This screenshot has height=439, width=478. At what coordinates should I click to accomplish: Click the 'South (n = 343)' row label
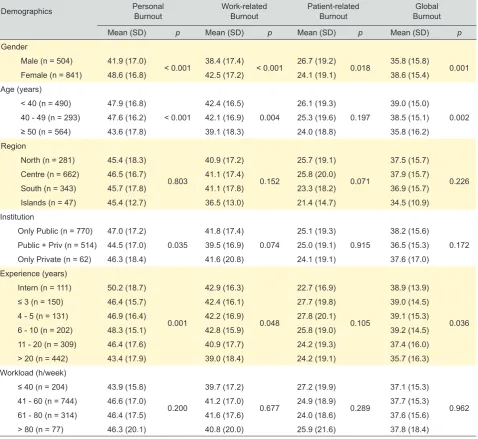tap(48, 188)
